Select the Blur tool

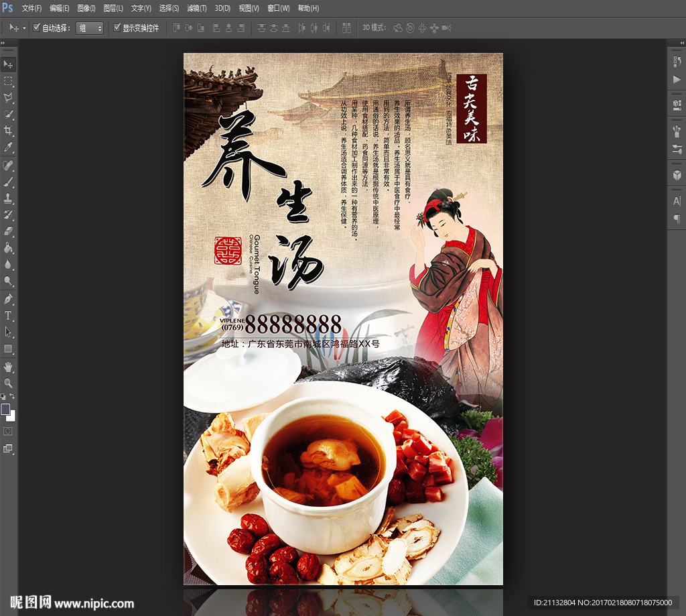[x=8, y=265]
